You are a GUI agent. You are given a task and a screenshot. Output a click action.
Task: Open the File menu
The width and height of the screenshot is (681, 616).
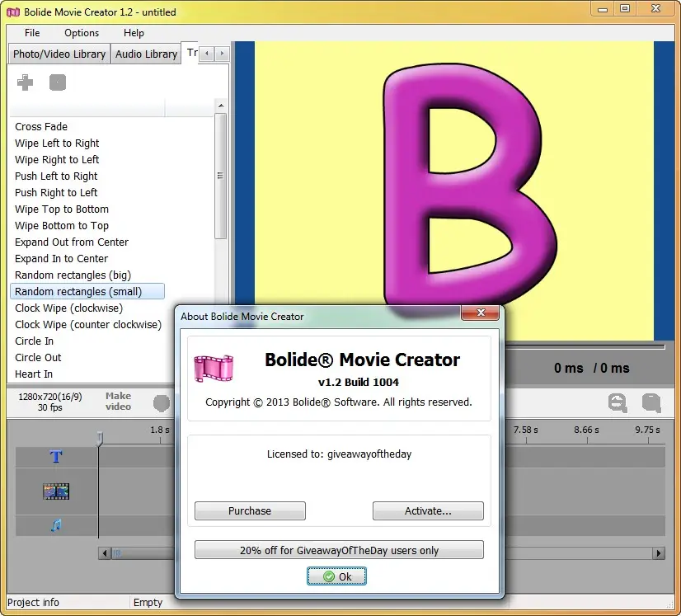click(x=32, y=33)
